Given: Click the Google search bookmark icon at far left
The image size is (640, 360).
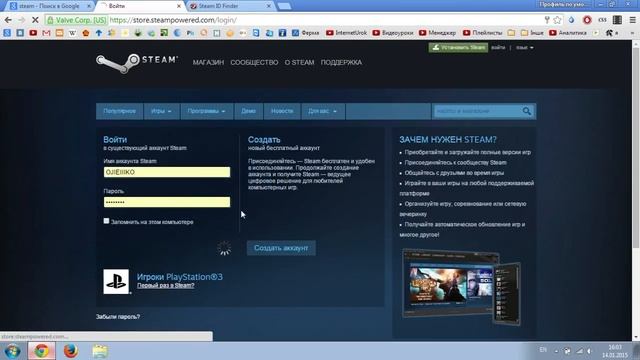Looking at the screenshot, I should pos(7,33).
